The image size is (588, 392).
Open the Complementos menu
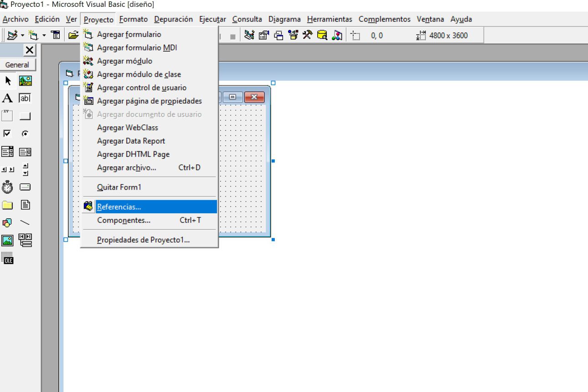tap(384, 19)
